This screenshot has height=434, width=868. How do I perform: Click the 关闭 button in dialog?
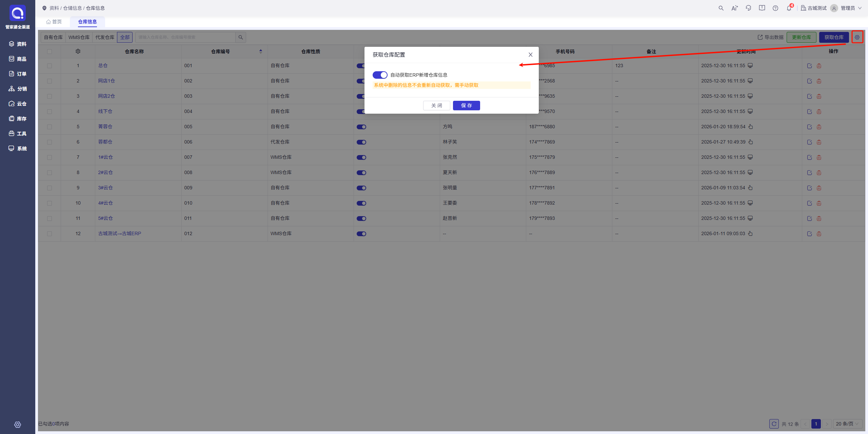pyautogui.click(x=437, y=106)
